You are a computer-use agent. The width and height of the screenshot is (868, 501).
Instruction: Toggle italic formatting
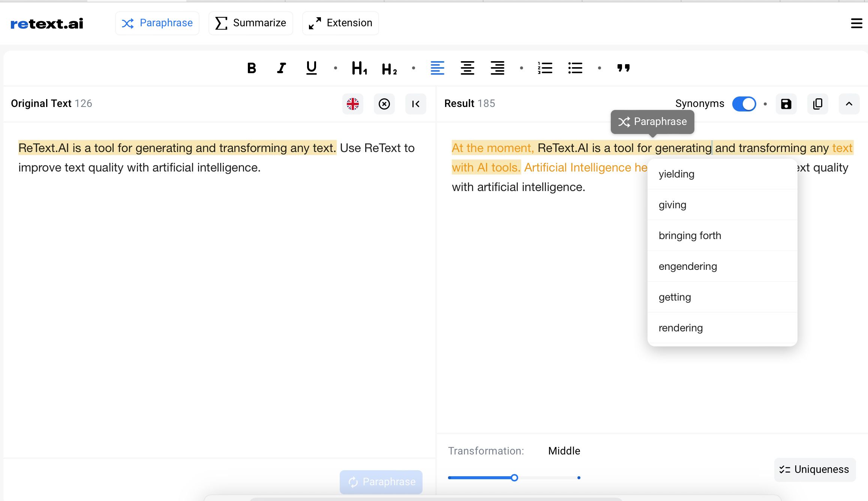282,68
